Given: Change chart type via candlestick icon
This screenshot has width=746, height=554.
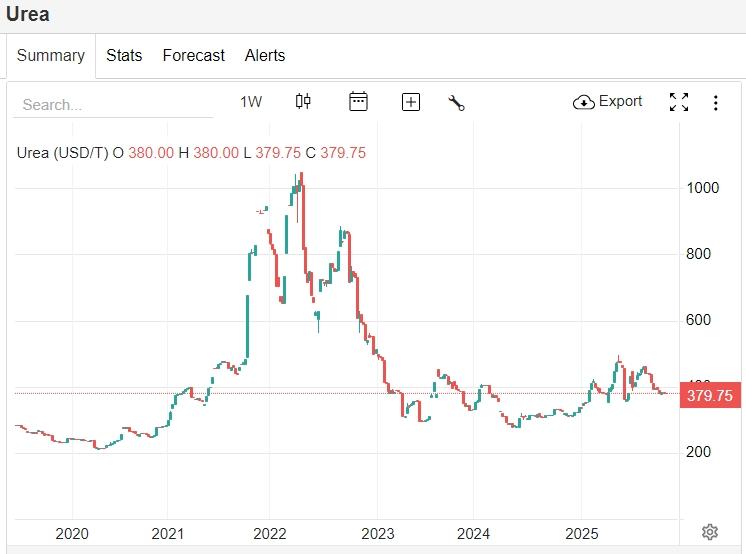Looking at the screenshot, I should pos(303,101).
